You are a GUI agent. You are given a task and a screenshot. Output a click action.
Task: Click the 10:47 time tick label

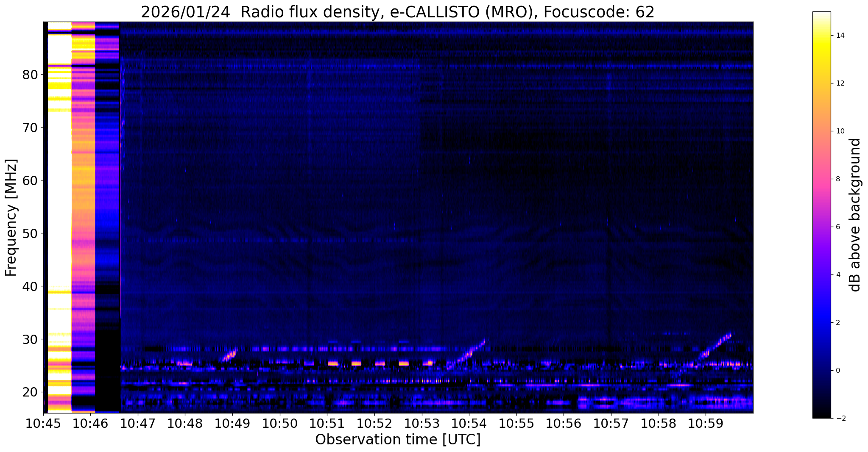138,423
